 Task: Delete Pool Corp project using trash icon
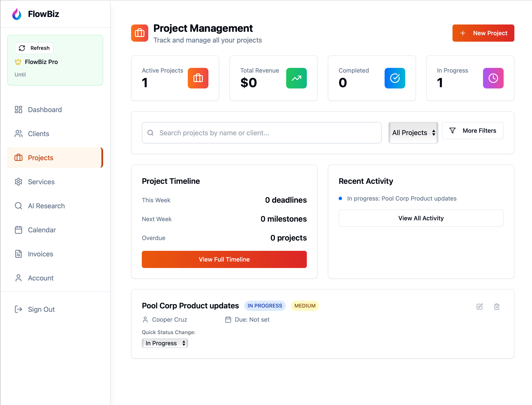[x=497, y=307]
